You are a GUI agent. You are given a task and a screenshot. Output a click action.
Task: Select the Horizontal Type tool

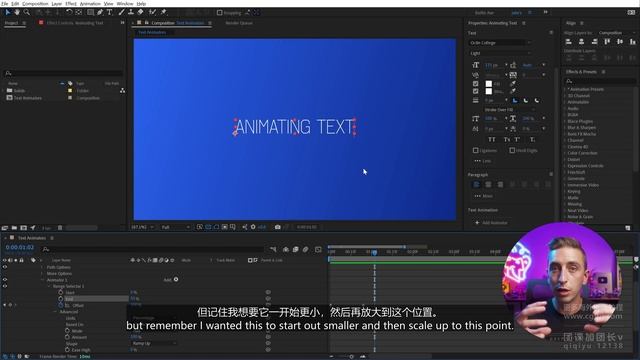109,13
